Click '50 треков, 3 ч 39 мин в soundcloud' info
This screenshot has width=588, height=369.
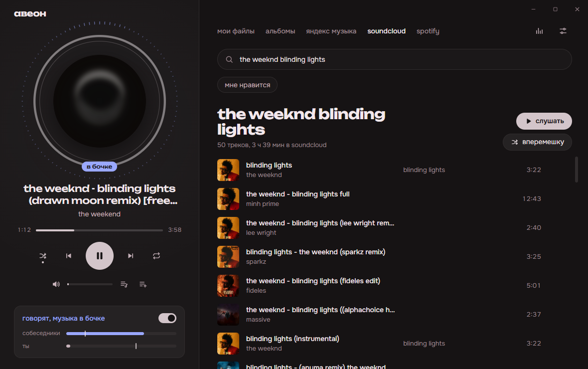point(272,145)
